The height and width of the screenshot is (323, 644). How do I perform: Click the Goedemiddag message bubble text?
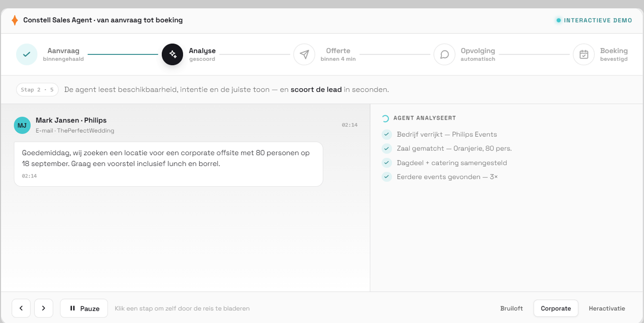[x=166, y=158]
